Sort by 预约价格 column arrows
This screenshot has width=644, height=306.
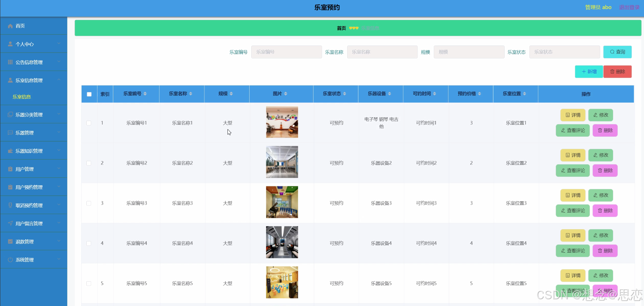click(479, 94)
